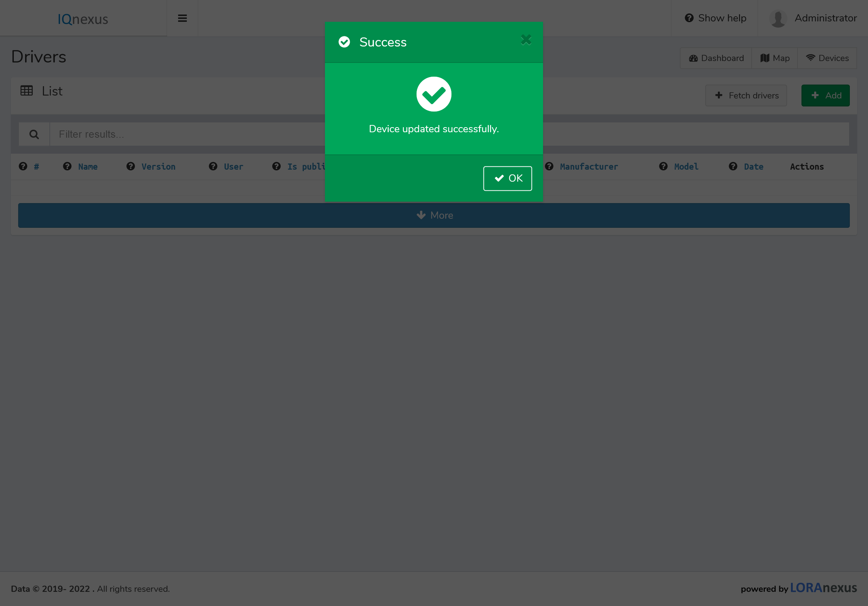Click the Actions column header
The width and height of the screenshot is (868, 606).
807,167
